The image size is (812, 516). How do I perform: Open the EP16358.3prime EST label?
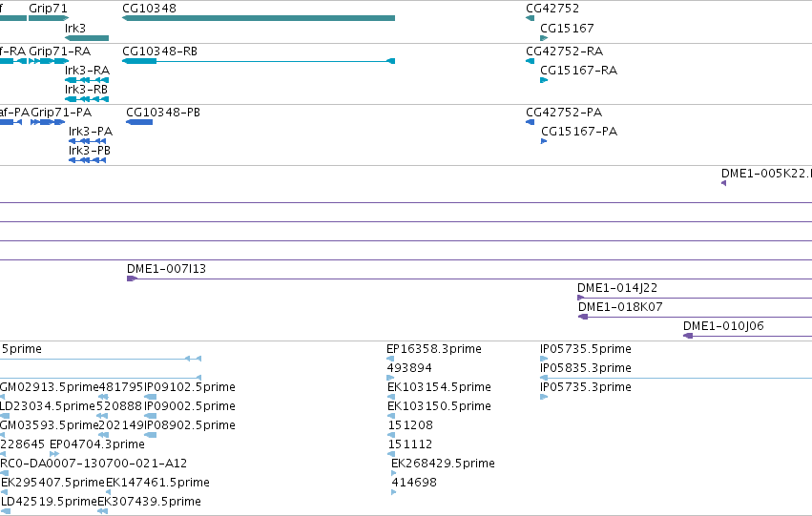[x=434, y=349]
